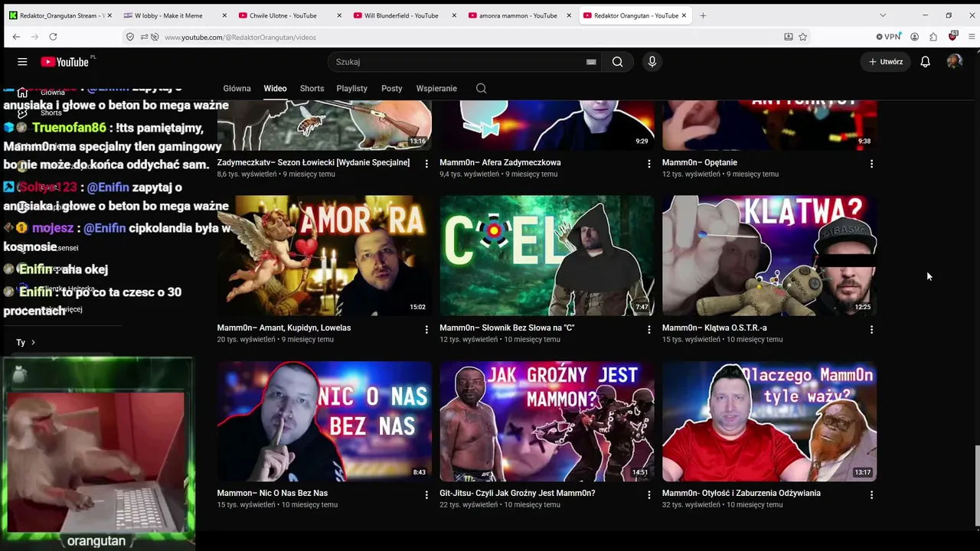Open options for Mamm0n Opętanie video

871,164
